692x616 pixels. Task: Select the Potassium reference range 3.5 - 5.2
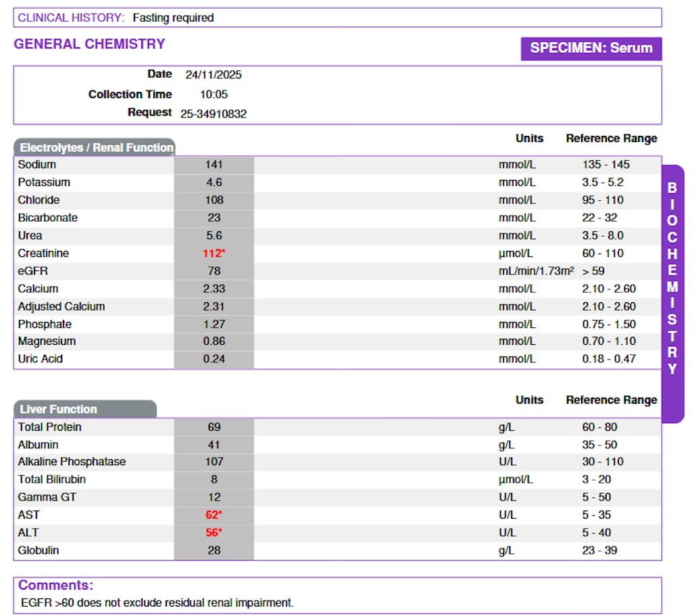click(603, 183)
